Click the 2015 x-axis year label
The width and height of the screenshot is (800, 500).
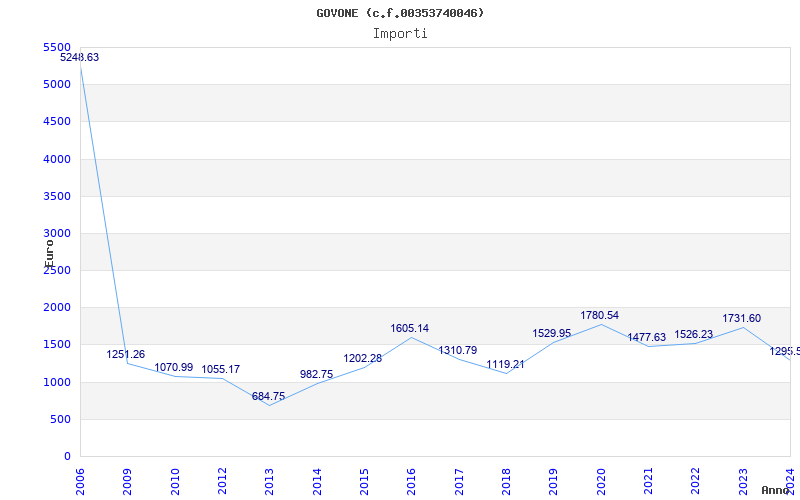point(364,482)
